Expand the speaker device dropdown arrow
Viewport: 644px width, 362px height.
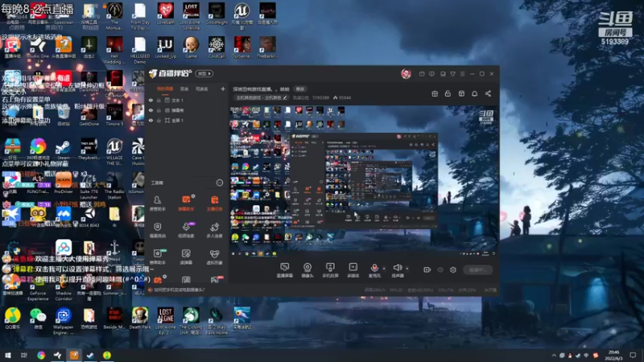coord(407,269)
